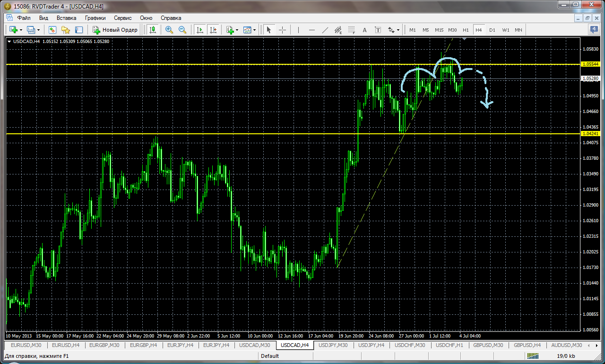The image size is (605, 364).
Task: Open the Окно menu
Action: (x=146, y=18)
